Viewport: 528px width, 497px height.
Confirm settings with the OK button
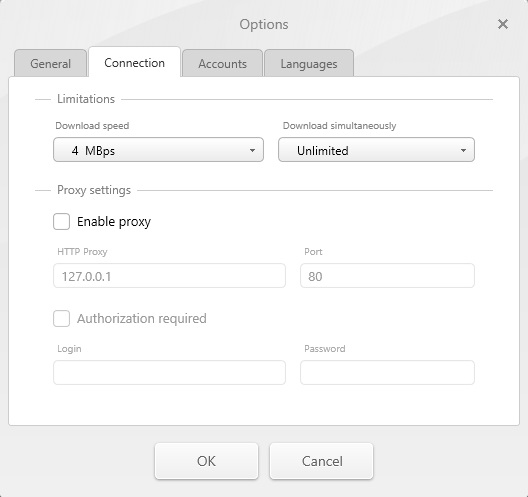[x=206, y=461]
